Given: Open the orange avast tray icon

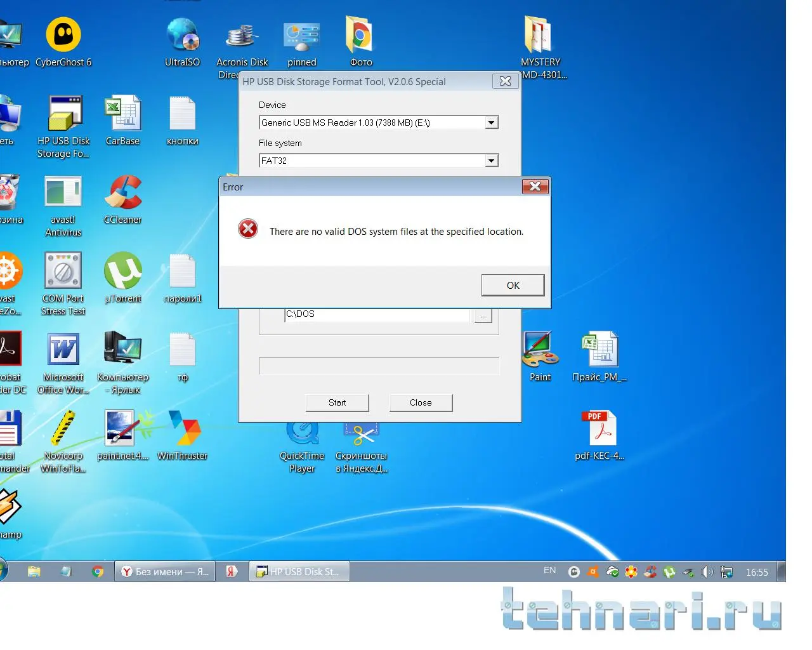Looking at the screenshot, I should click(593, 572).
